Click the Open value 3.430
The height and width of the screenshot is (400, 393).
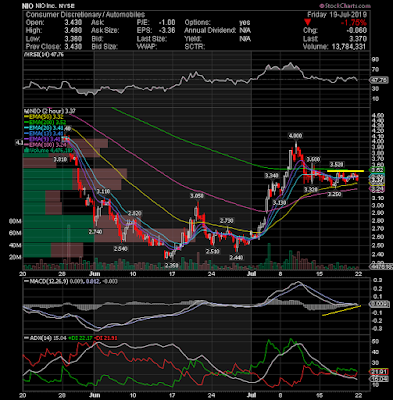[72, 23]
